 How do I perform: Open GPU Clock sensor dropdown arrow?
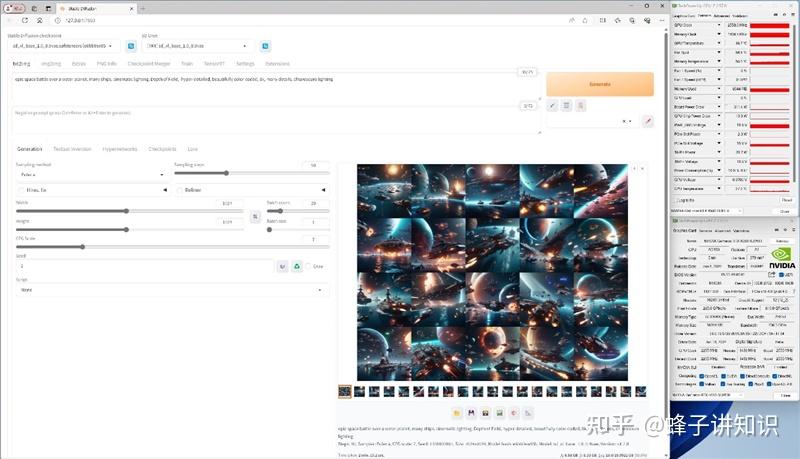click(x=719, y=25)
